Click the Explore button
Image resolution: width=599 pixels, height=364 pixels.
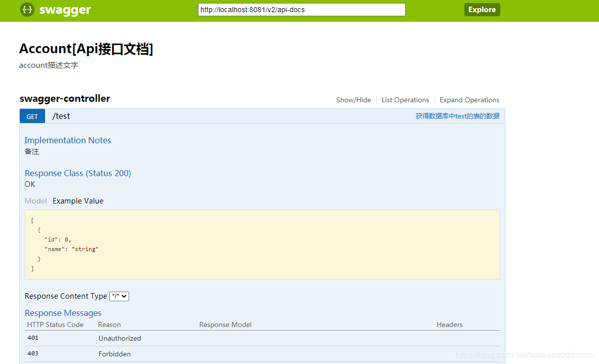click(x=482, y=10)
